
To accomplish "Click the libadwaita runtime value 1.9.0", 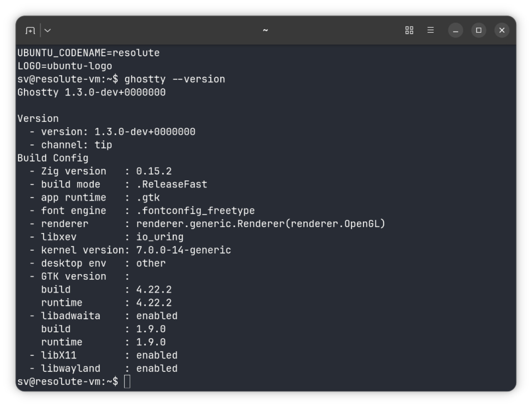I will (x=151, y=342).
